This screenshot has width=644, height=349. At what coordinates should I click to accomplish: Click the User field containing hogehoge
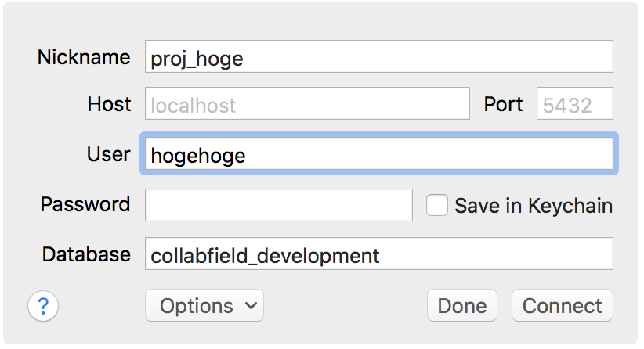click(x=378, y=154)
